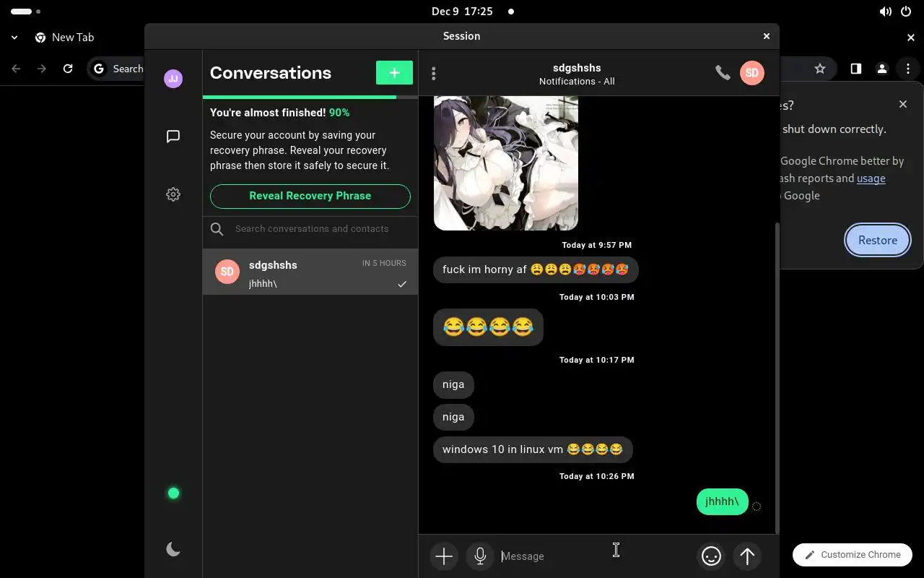924x578 pixels.
Task: Click the read checkmark on sdgshshs conversation
Action: click(x=402, y=284)
